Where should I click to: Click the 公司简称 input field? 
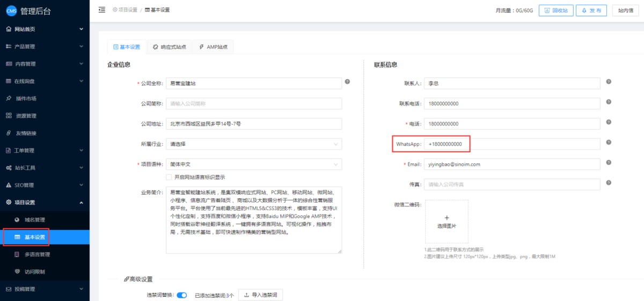click(253, 104)
